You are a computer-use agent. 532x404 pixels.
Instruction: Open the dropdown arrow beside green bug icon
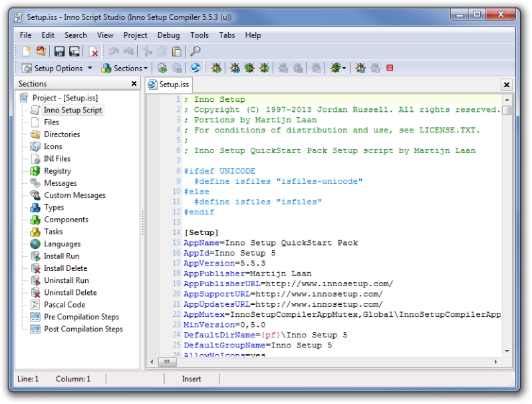point(344,69)
